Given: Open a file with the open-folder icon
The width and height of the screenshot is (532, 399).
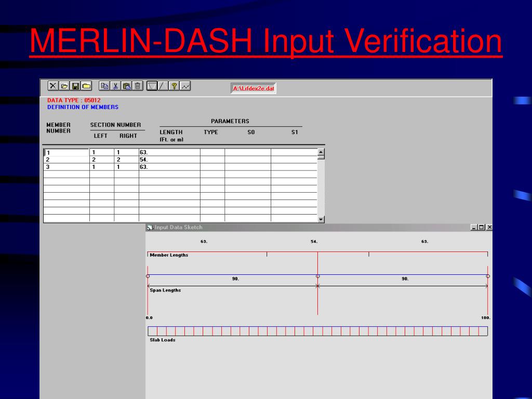Looking at the screenshot, I should pos(64,86).
